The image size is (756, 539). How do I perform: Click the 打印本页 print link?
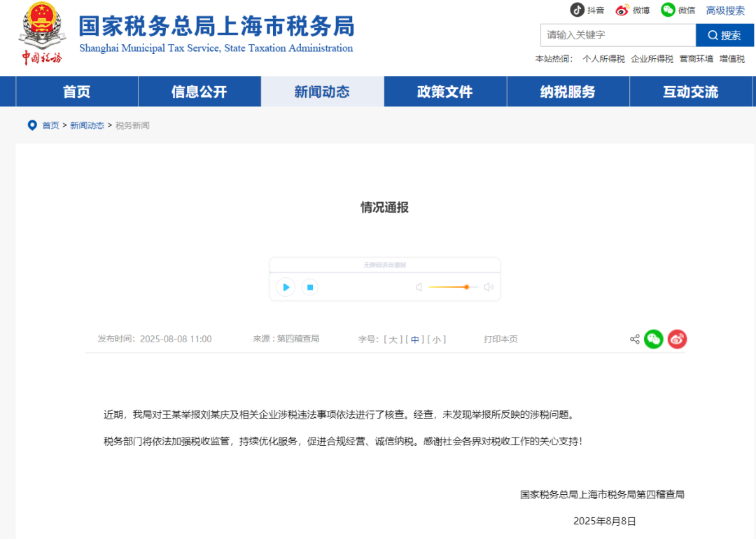tap(500, 339)
